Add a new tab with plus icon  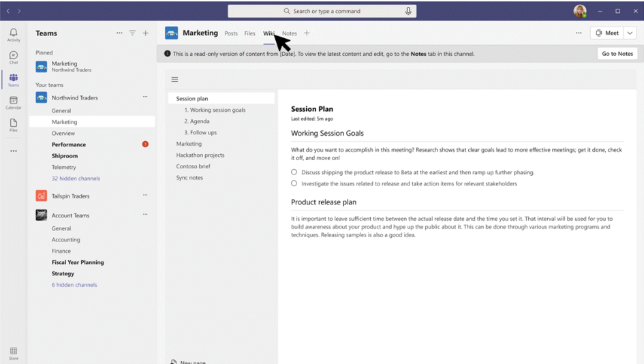(x=307, y=33)
